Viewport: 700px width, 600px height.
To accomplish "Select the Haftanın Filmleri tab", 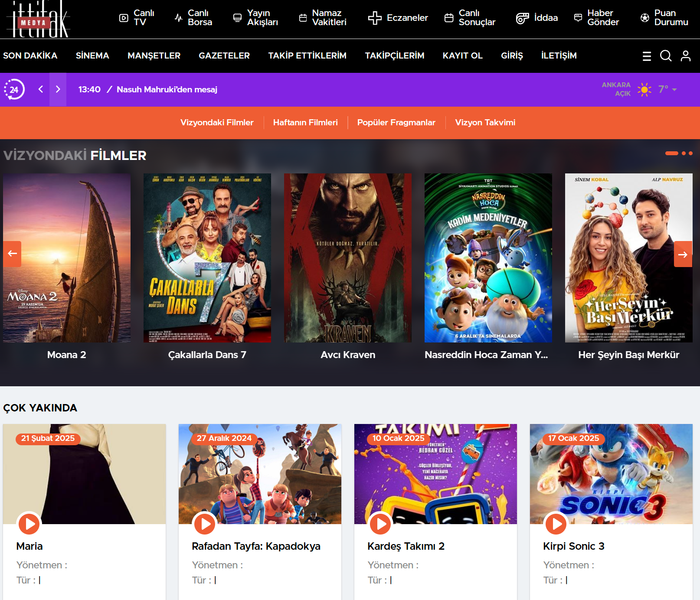I will point(305,123).
